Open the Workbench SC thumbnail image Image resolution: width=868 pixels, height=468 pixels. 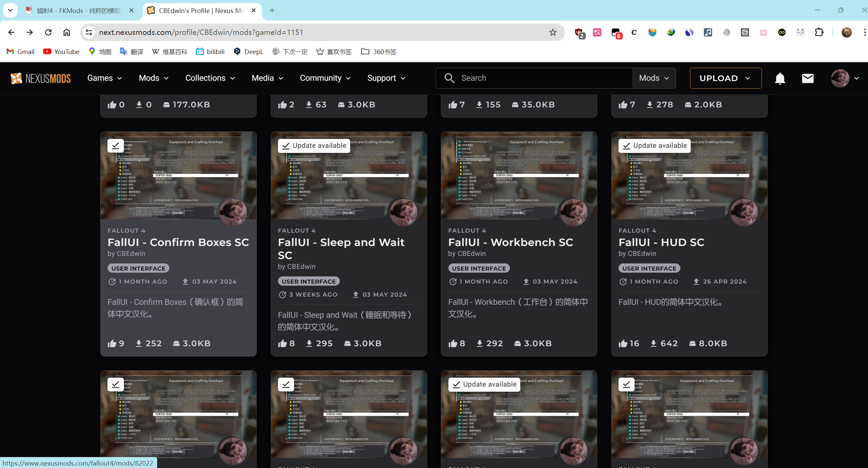[x=519, y=175]
